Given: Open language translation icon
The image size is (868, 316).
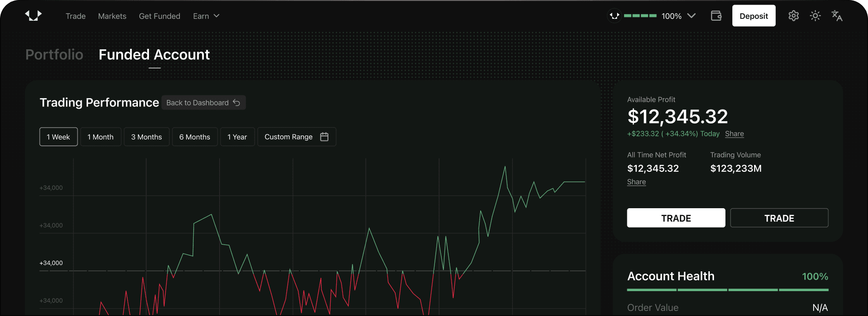Looking at the screenshot, I should coord(837,16).
